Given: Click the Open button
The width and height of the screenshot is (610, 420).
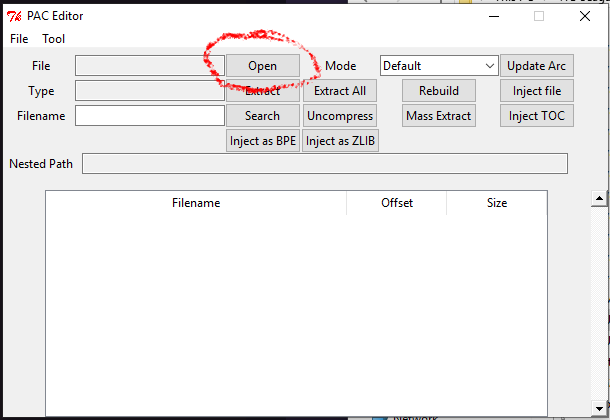Looking at the screenshot, I should (263, 66).
